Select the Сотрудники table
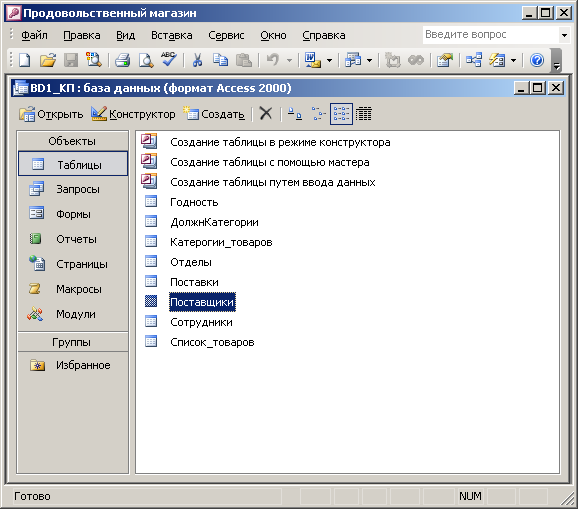The height and width of the screenshot is (509, 578). [201, 322]
